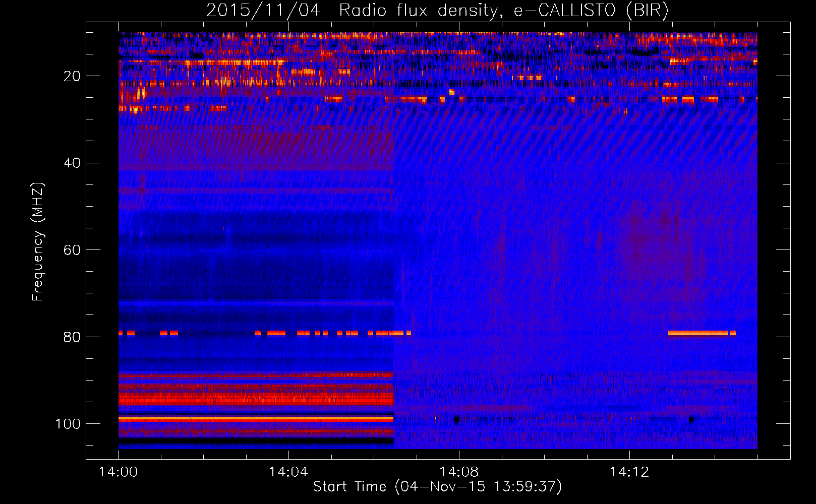Click the 60 frequency tick label
Viewport: 816px width, 504px height.
[x=72, y=250]
